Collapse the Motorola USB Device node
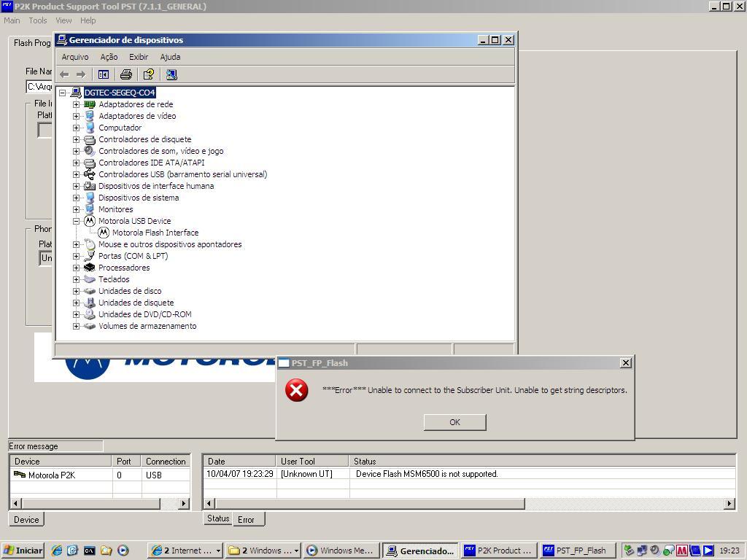The image size is (747, 560). pos(76,221)
